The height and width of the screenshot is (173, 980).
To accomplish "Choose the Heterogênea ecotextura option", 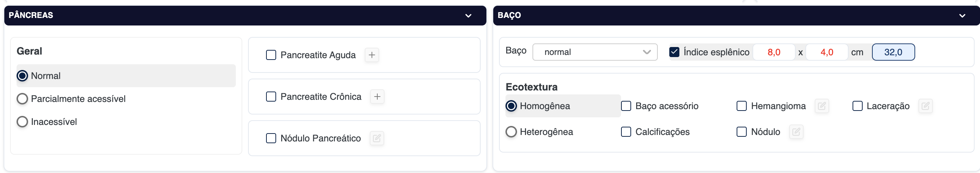I will click(x=511, y=132).
